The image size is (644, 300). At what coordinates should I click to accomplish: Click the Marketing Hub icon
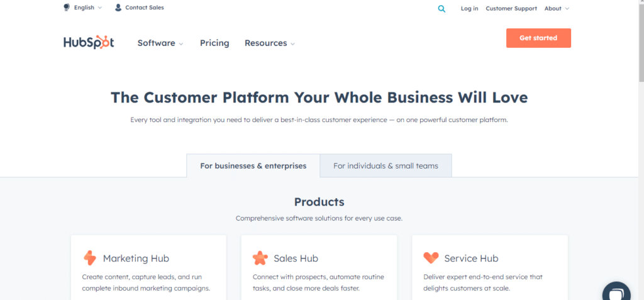point(89,258)
